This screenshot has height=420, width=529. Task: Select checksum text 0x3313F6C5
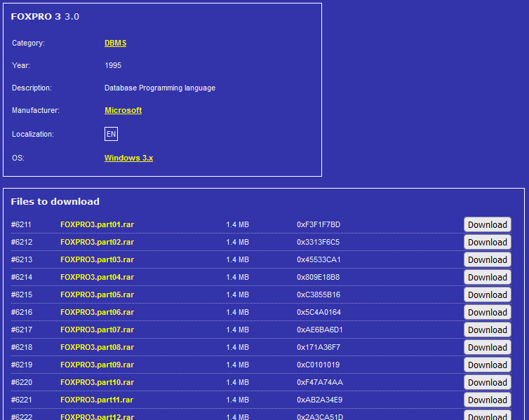pos(318,242)
